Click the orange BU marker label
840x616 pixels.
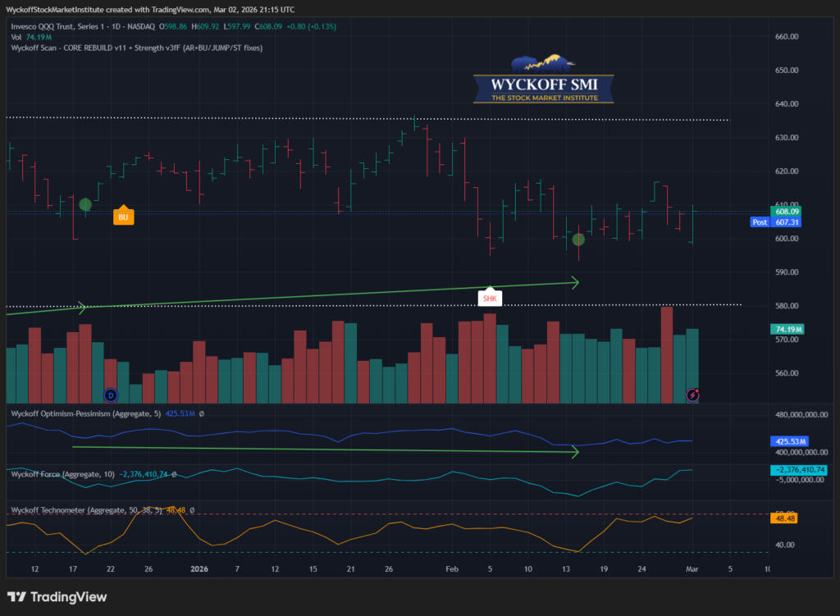122,217
